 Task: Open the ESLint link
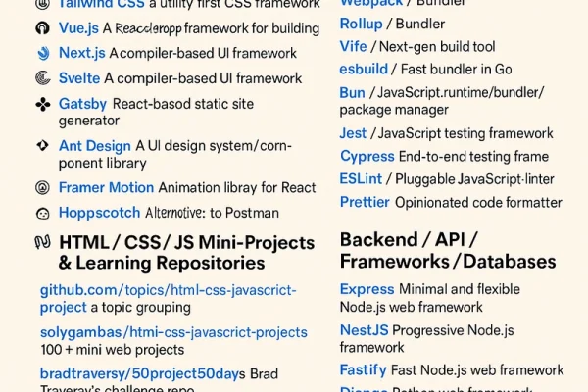tap(360, 178)
